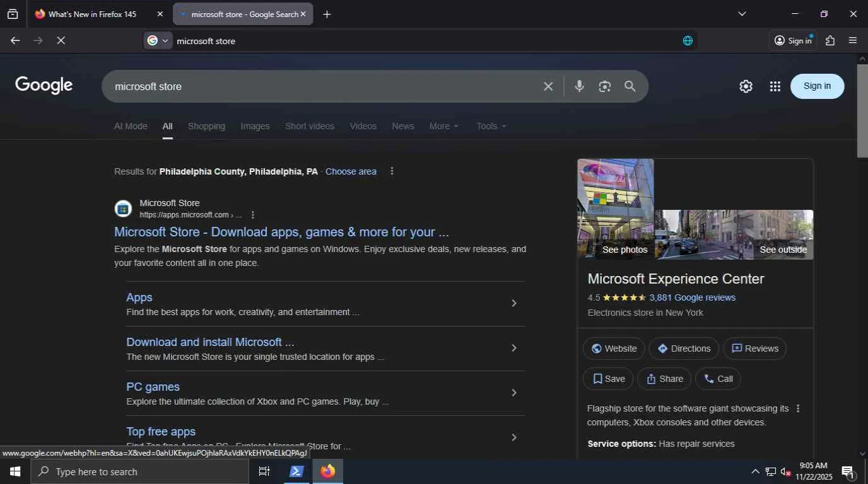
Task: Expand Download and install Microsoft sitelink arrow
Action: point(514,348)
